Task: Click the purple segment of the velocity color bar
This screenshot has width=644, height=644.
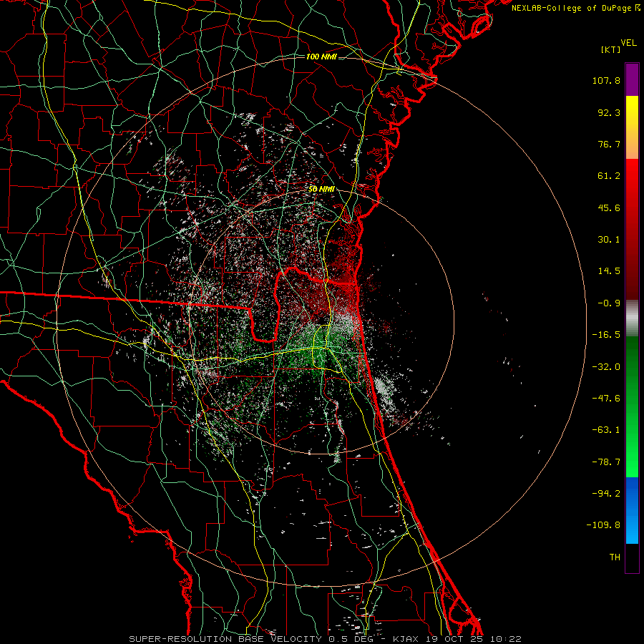Action: point(632,80)
